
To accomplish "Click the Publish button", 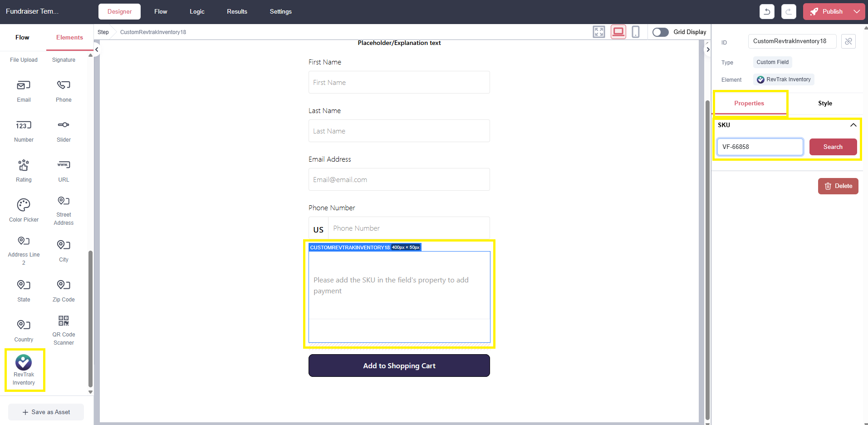I will click(827, 11).
